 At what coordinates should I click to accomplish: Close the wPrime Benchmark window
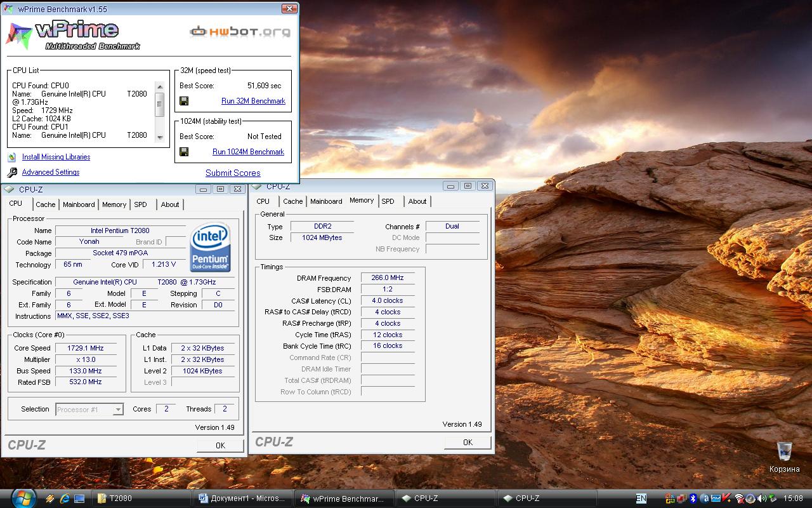tap(289, 8)
